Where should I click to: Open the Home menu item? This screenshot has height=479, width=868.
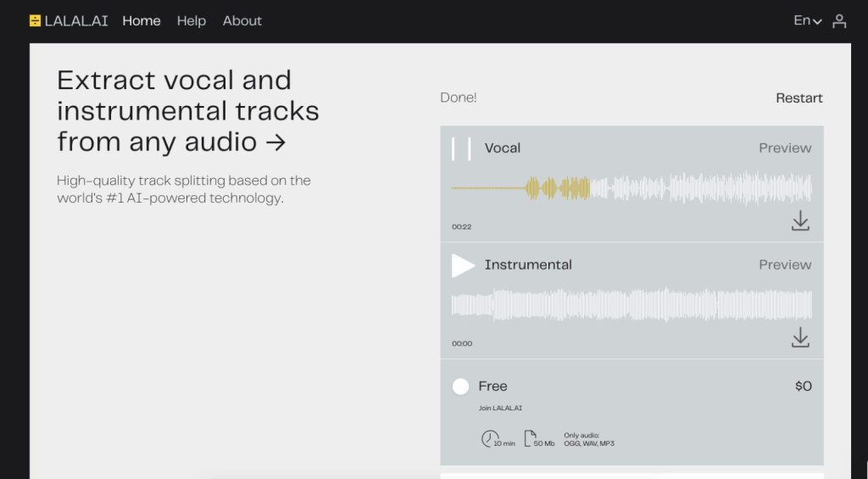[x=142, y=21]
